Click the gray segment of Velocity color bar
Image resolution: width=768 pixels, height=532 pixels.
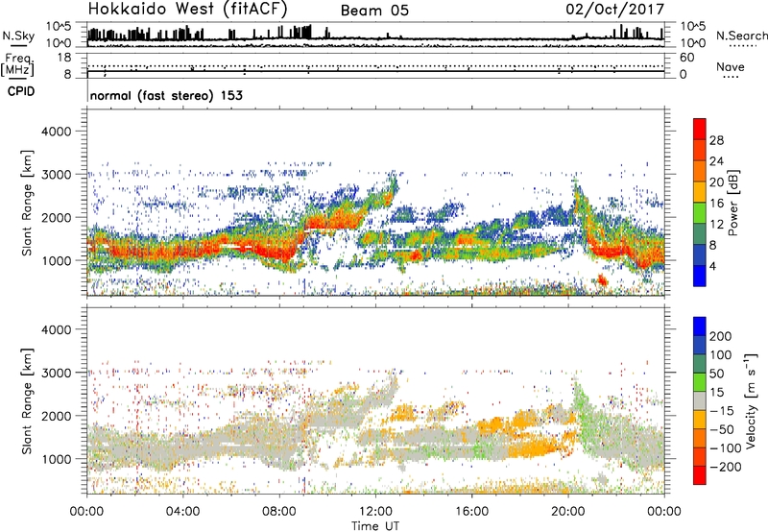tap(700, 400)
